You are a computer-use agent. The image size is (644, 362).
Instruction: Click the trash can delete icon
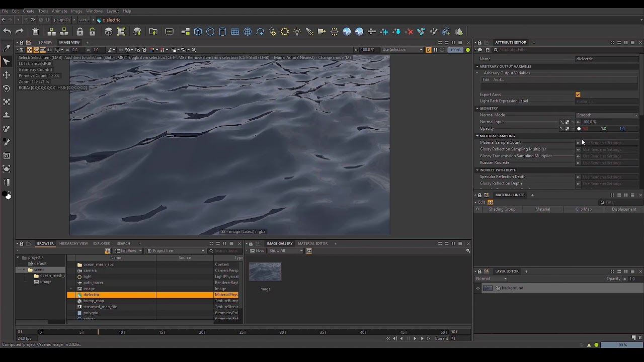[x=36, y=32]
